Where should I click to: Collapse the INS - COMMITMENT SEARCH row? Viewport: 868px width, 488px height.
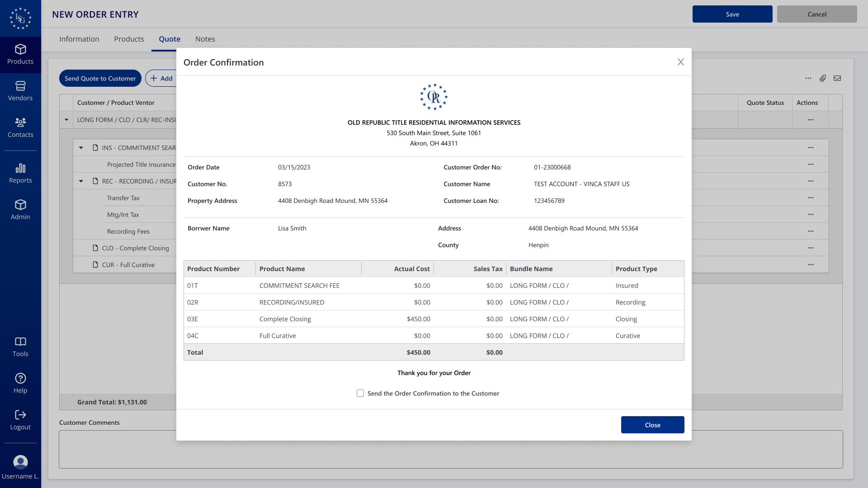tap(81, 148)
